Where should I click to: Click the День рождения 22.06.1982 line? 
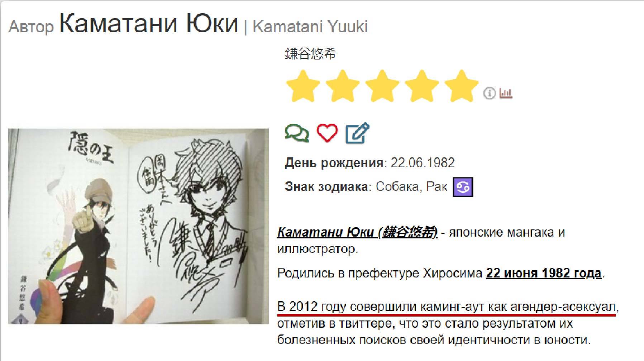coord(370,163)
